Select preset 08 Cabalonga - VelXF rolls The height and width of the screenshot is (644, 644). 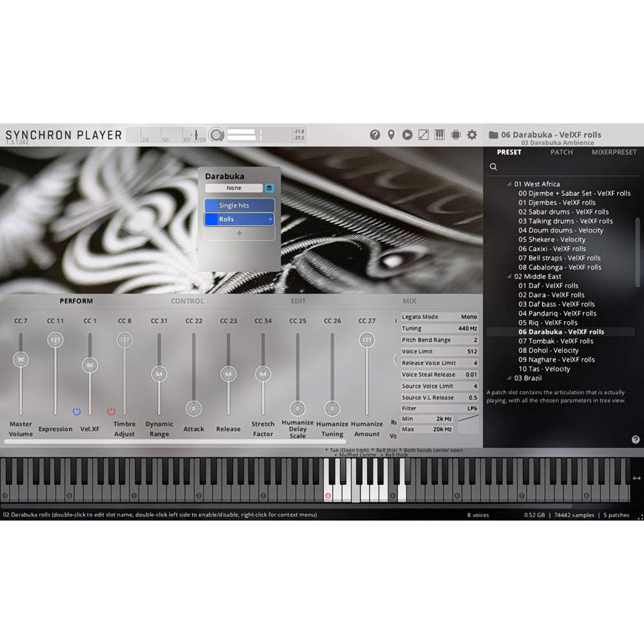click(x=560, y=267)
